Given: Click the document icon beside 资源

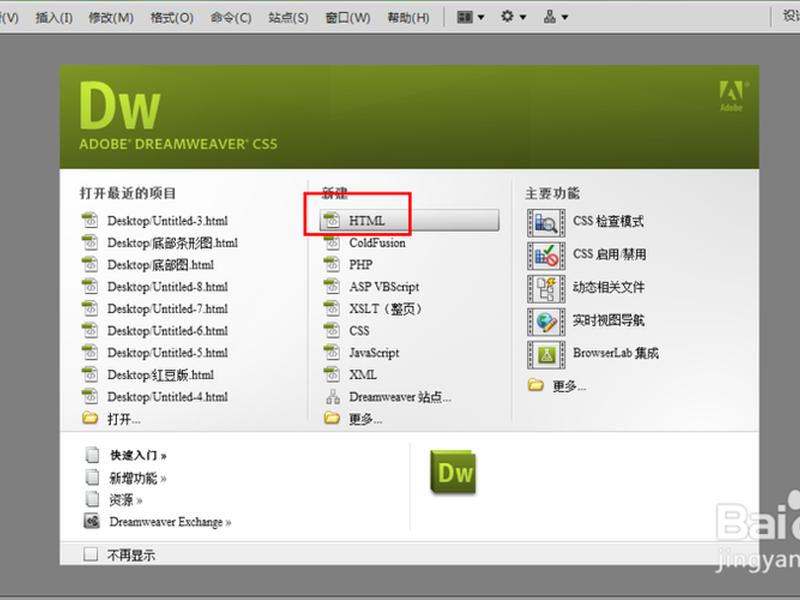Looking at the screenshot, I should click(x=92, y=499).
